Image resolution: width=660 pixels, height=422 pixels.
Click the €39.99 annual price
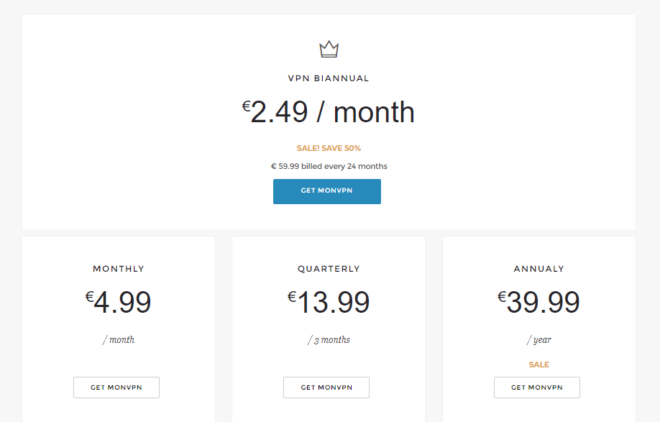539,302
